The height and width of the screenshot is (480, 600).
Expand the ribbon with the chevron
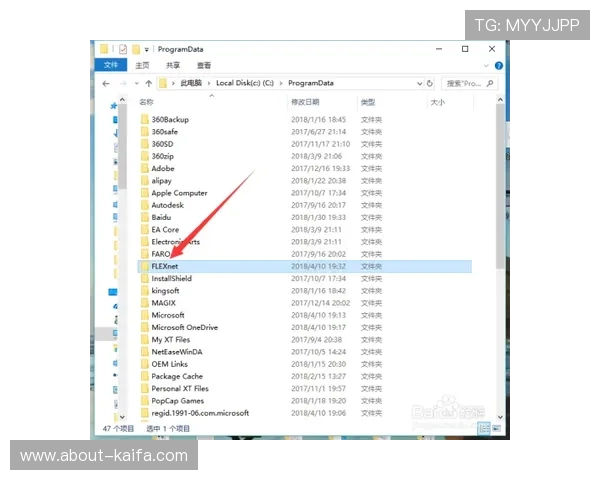click(486, 65)
